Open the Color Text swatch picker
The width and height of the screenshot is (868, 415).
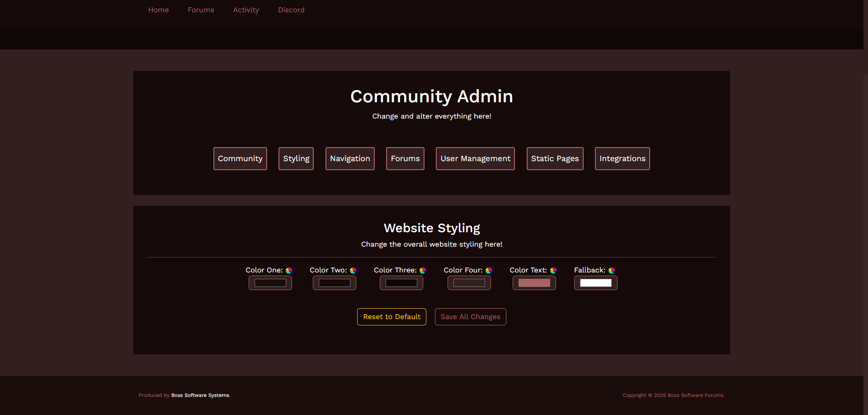pos(534,283)
